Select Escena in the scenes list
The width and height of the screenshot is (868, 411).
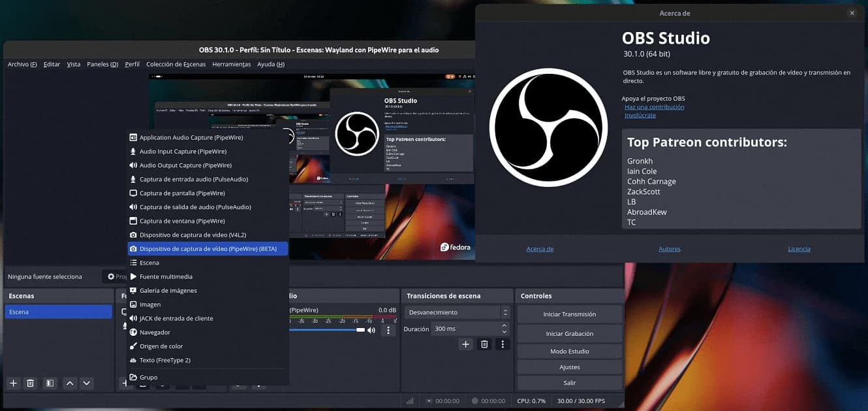point(59,312)
